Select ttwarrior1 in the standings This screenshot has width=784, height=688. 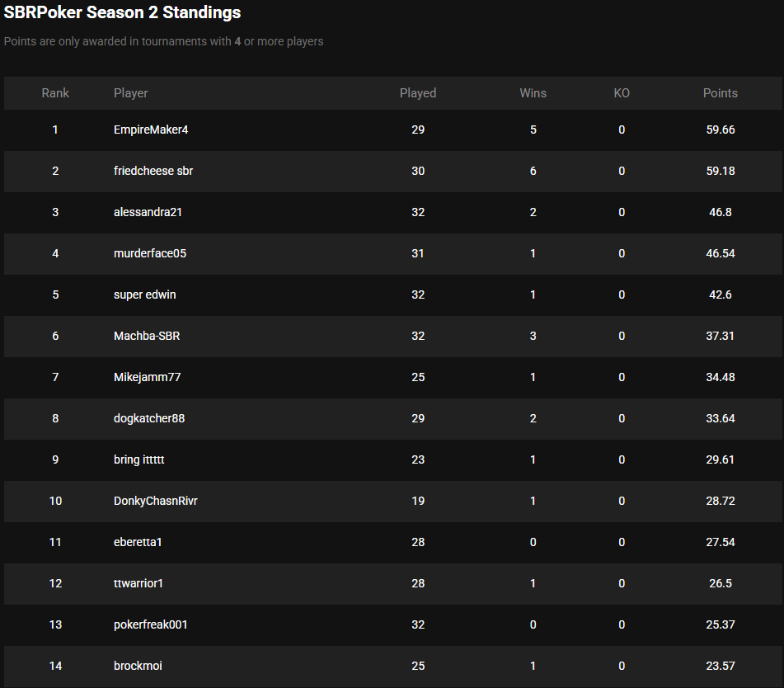tap(138, 583)
